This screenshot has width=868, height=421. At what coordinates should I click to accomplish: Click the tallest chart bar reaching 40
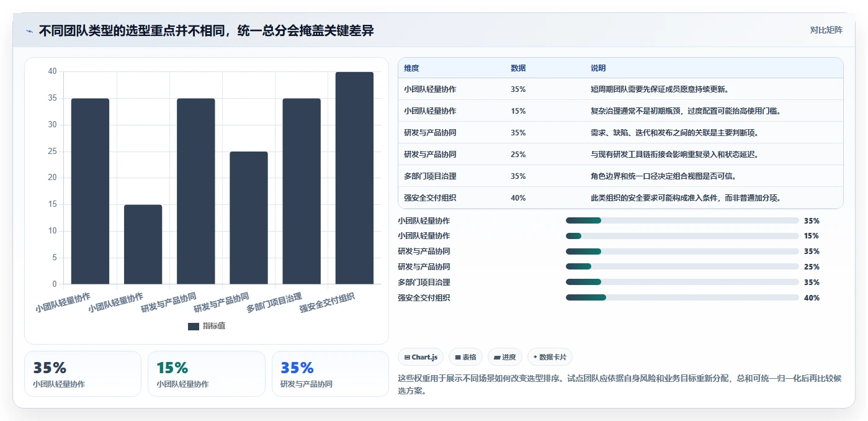click(354, 178)
